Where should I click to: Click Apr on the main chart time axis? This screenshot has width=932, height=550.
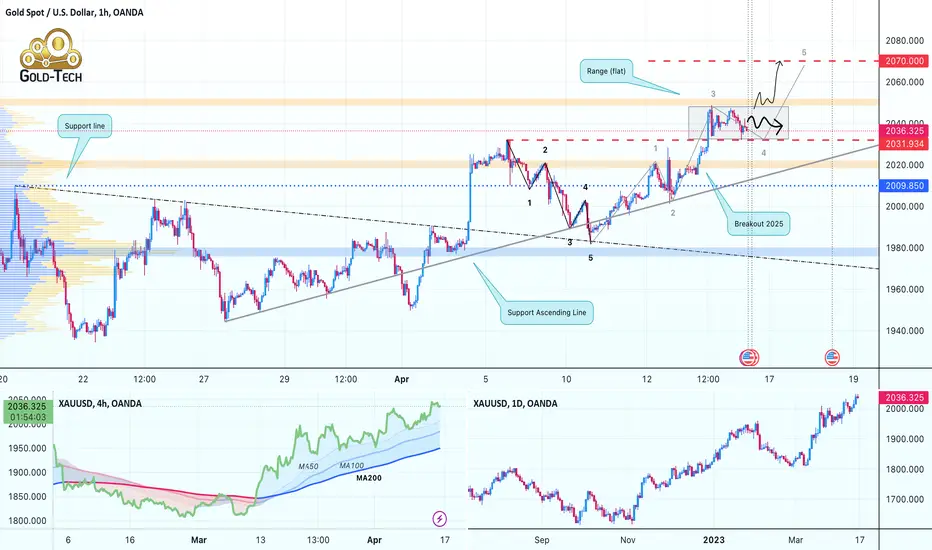click(401, 379)
